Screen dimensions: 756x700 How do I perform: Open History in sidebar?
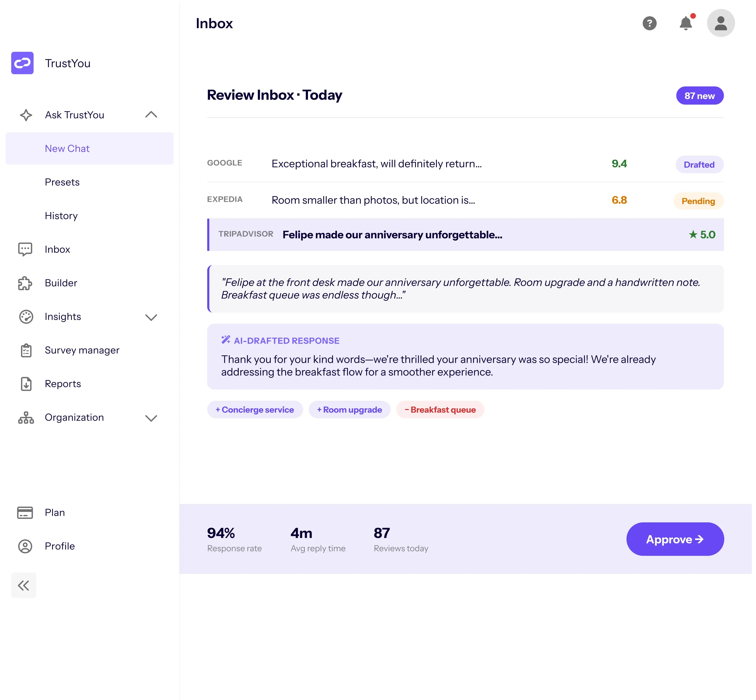pyautogui.click(x=61, y=216)
